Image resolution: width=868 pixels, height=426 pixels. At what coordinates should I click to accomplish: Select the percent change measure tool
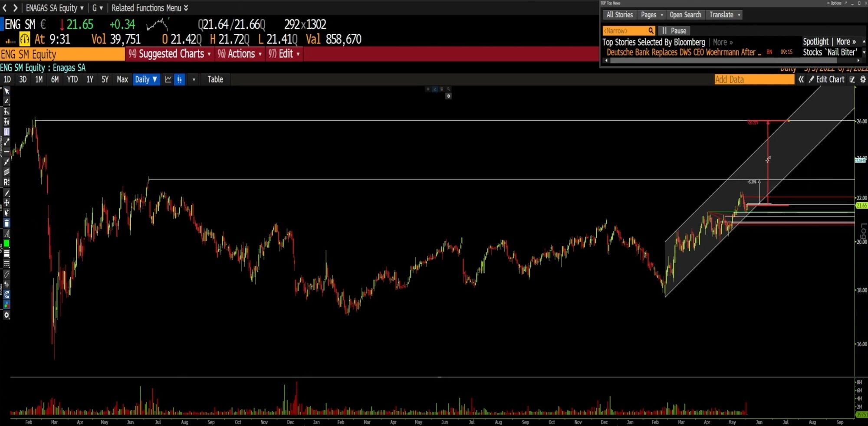(7, 111)
